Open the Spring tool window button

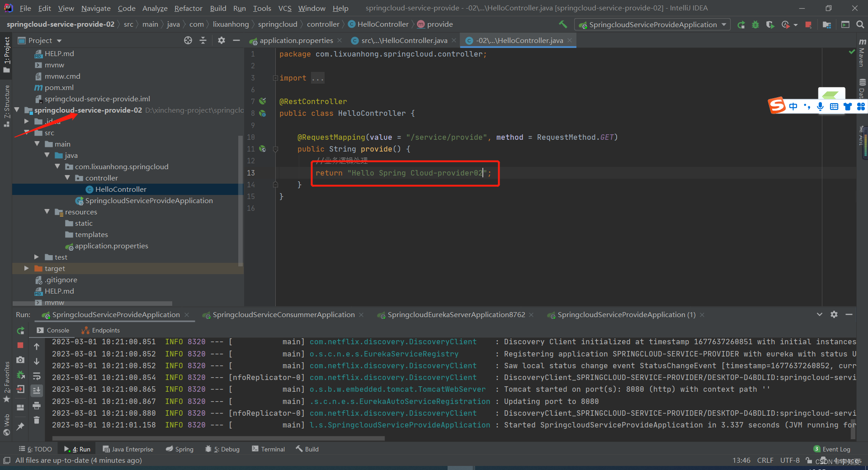coord(179,449)
